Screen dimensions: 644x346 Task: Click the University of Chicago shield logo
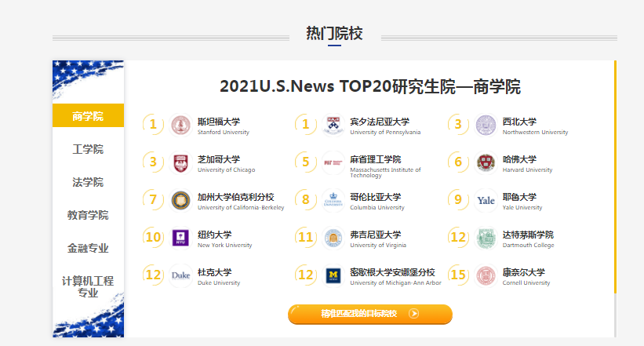(x=180, y=162)
